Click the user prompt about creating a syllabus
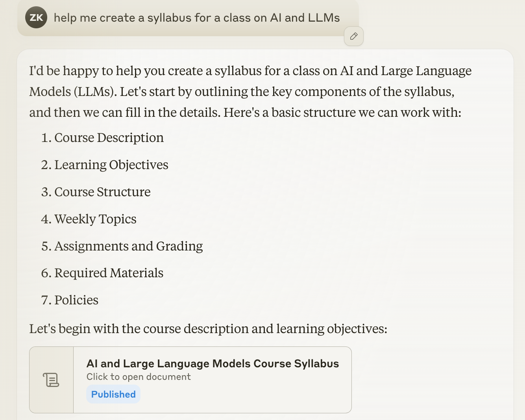Screen dimensions: 525x420 click(x=197, y=18)
